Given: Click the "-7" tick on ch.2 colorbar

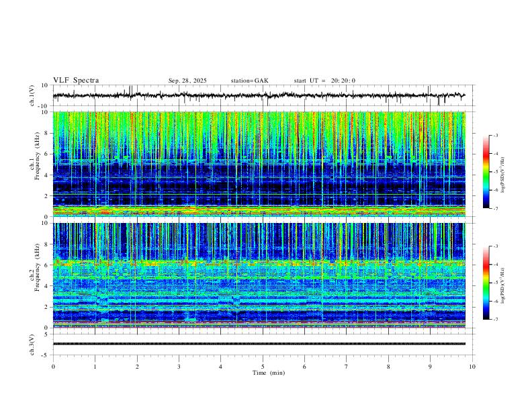Looking at the screenshot, I should point(496,319).
